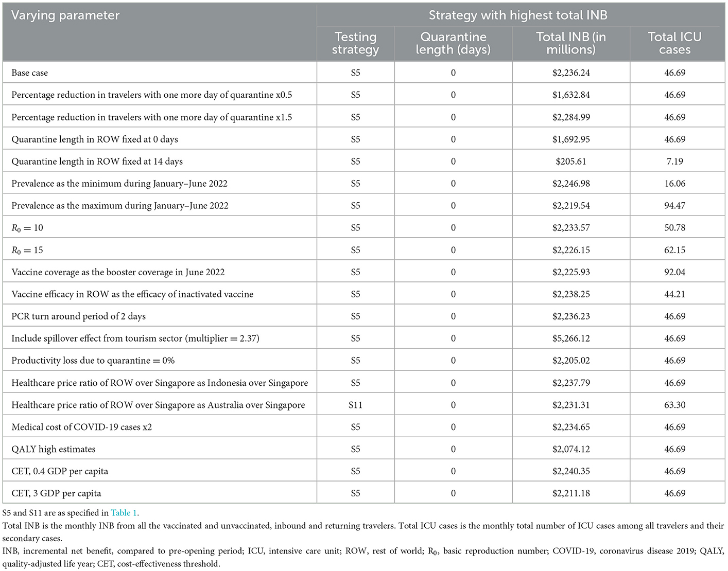Click the $1,692.95 INB value
The image size is (728, 571).
point(571,139)
